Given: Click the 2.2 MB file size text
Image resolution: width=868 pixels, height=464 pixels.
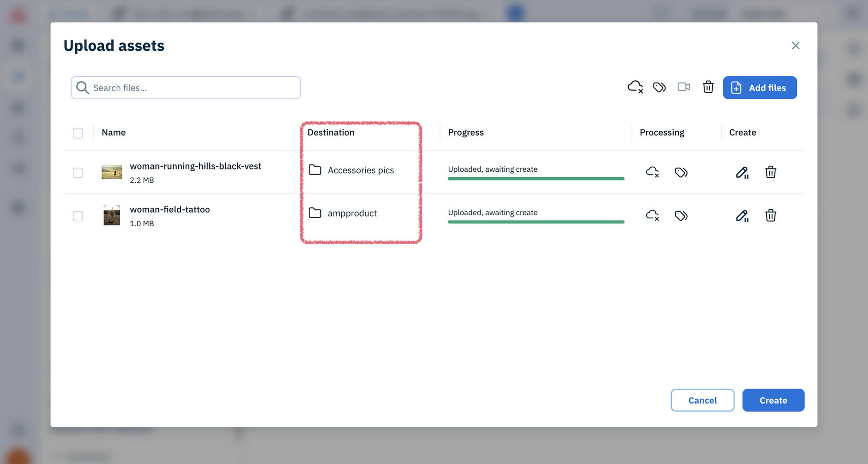Looking at the screenshot, I should click(x=142, y=180).
